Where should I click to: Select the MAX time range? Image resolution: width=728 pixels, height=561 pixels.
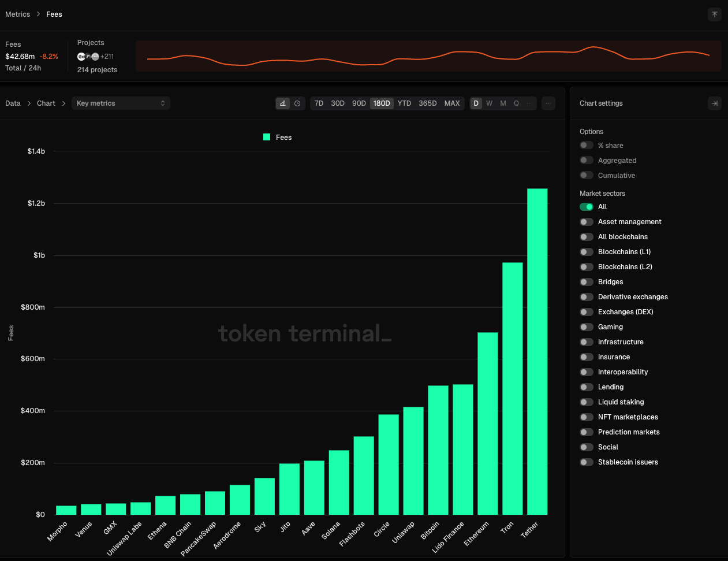point(452,103)
